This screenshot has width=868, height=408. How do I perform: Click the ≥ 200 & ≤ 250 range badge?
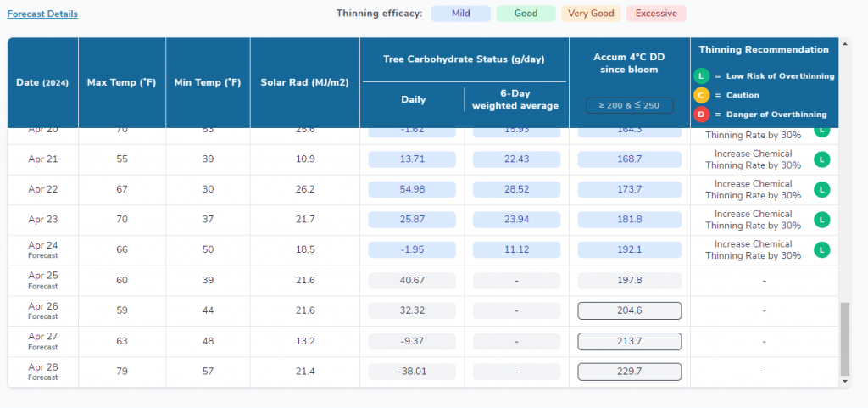pyautogui.click(x=629, y=105)
